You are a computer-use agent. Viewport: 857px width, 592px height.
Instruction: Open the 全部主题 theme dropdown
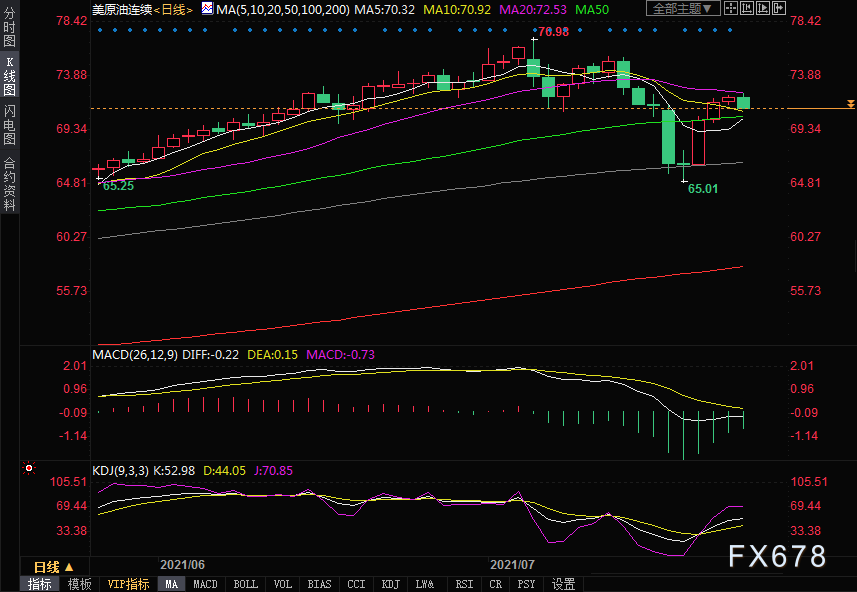pos(683,8)
